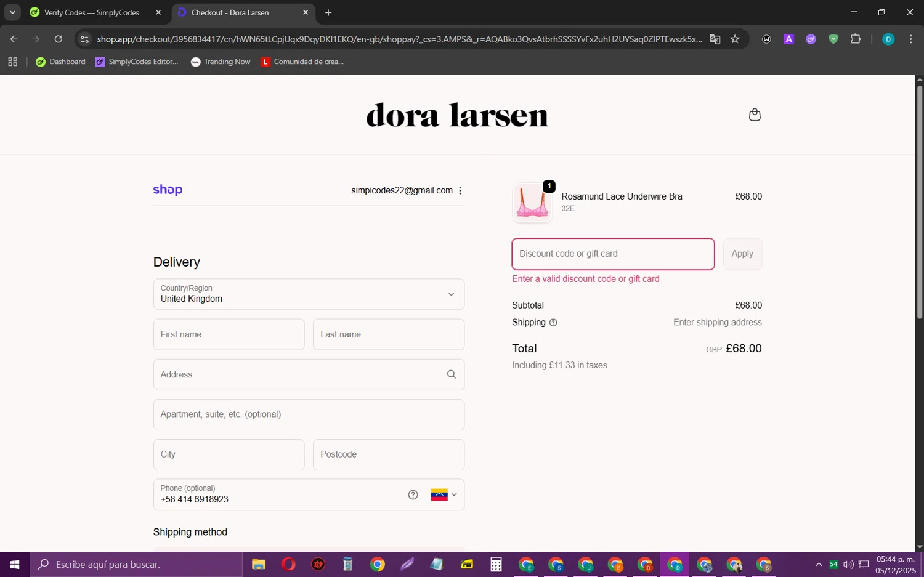Screen dimensions: 924x577
Task: Click the Shop logo
Action: click(x=168, y=190)
